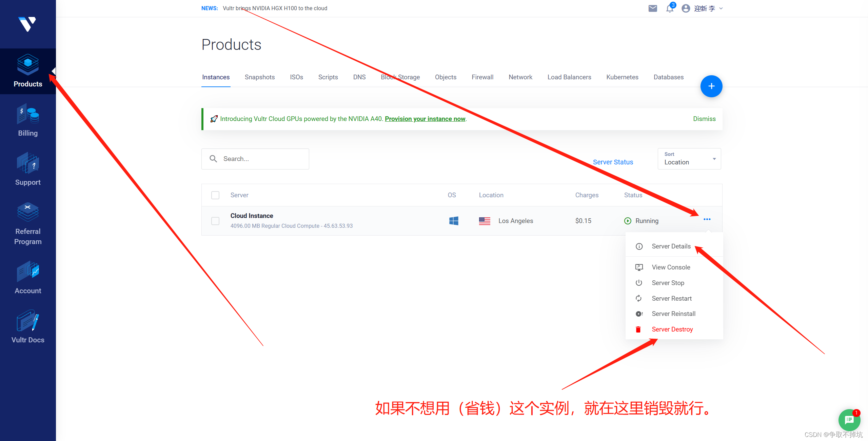The image size is (868, 441).
Task: Switch to the Block Storage tab
Action: click(x=400, y=77)
